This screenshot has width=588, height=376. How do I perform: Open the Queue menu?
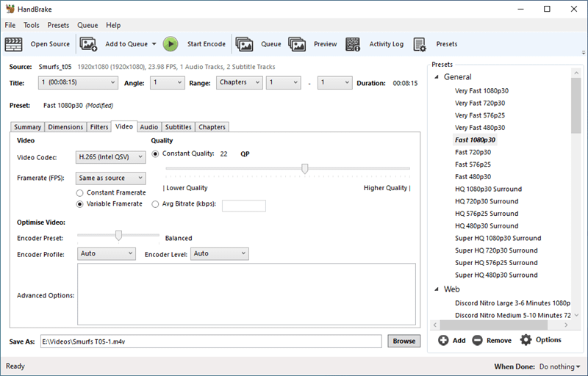tap(87, 25)
